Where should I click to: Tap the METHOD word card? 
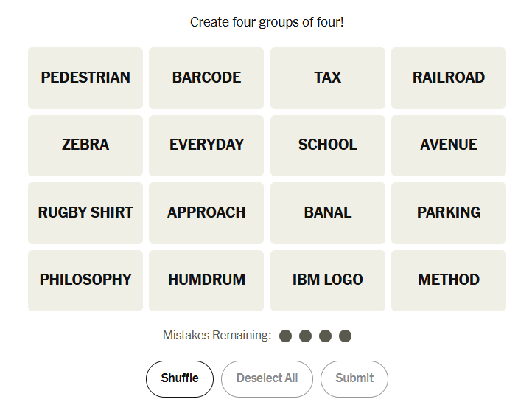click(448, 280)
